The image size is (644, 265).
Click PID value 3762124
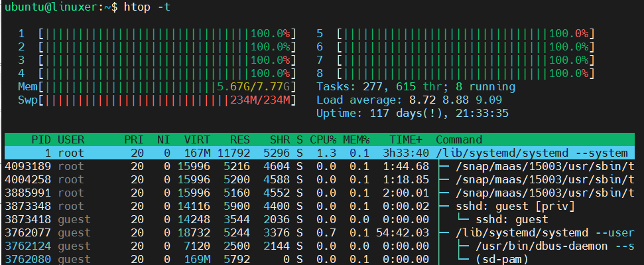tap(28, 246)
